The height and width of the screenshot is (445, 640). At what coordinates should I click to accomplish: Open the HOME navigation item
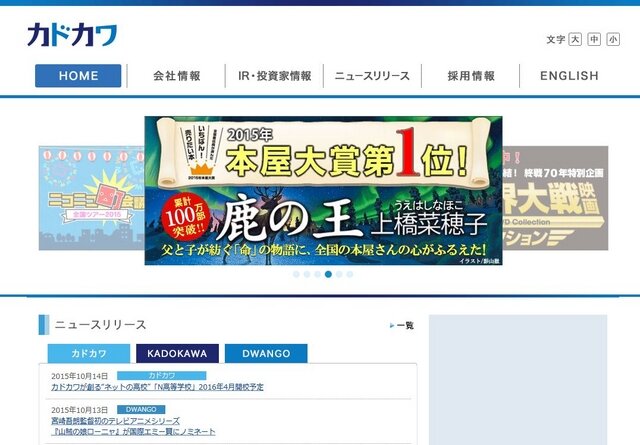tap(78, 76)
